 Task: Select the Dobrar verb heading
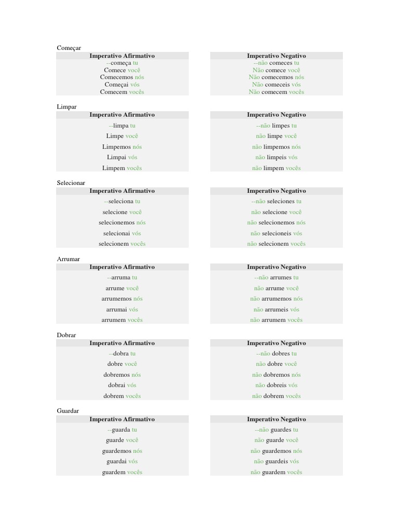pos(66,335)
